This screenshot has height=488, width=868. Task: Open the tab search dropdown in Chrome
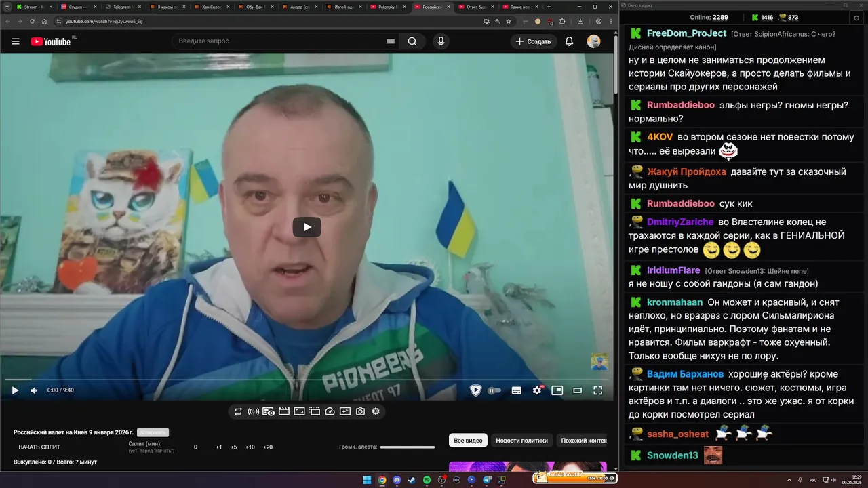(6, 7)
